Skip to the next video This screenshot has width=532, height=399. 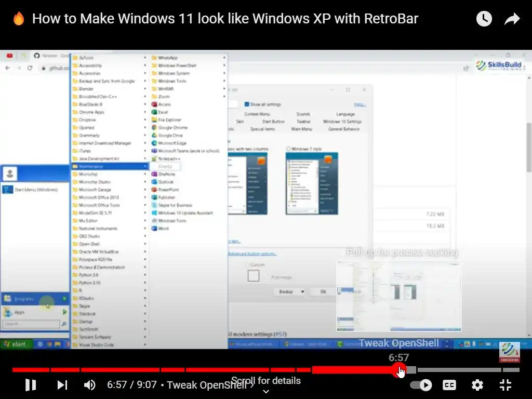[x=62, y=385]
